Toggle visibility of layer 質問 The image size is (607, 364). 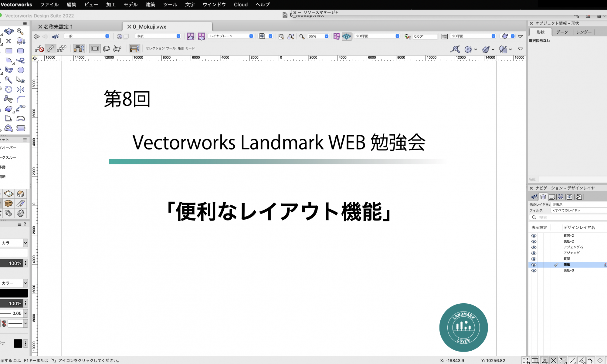(534, 259)
